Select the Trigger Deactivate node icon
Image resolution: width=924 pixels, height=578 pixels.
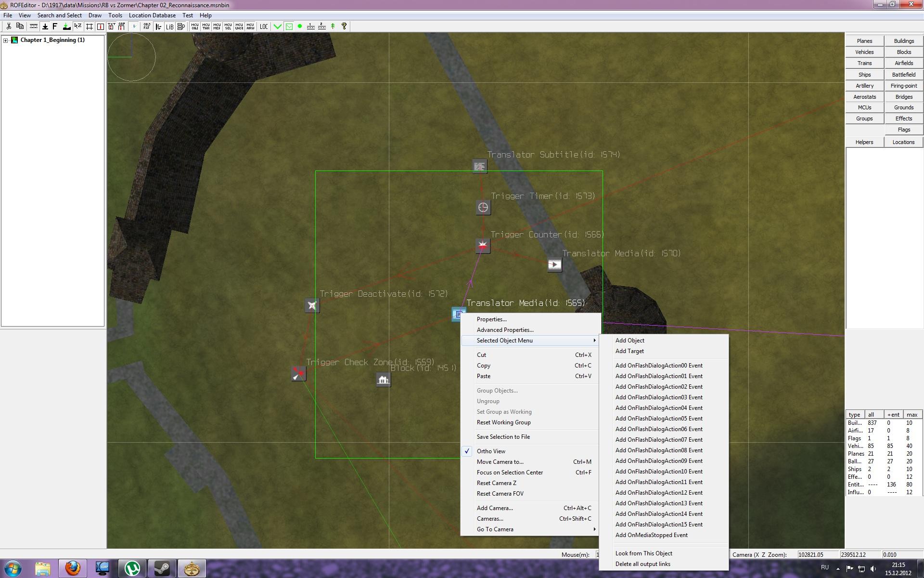pos(312,305)
